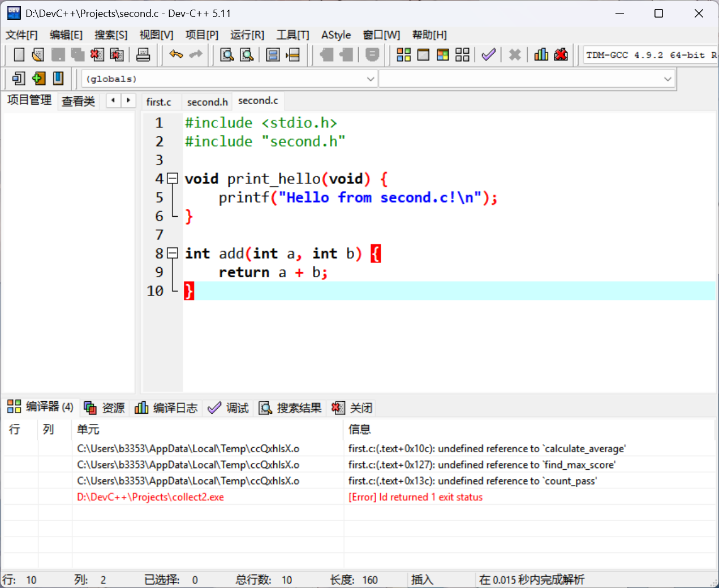Select the red 'ld returned 1 exit status' error
The width and height of the screenshot is (719, 588).
360,497
